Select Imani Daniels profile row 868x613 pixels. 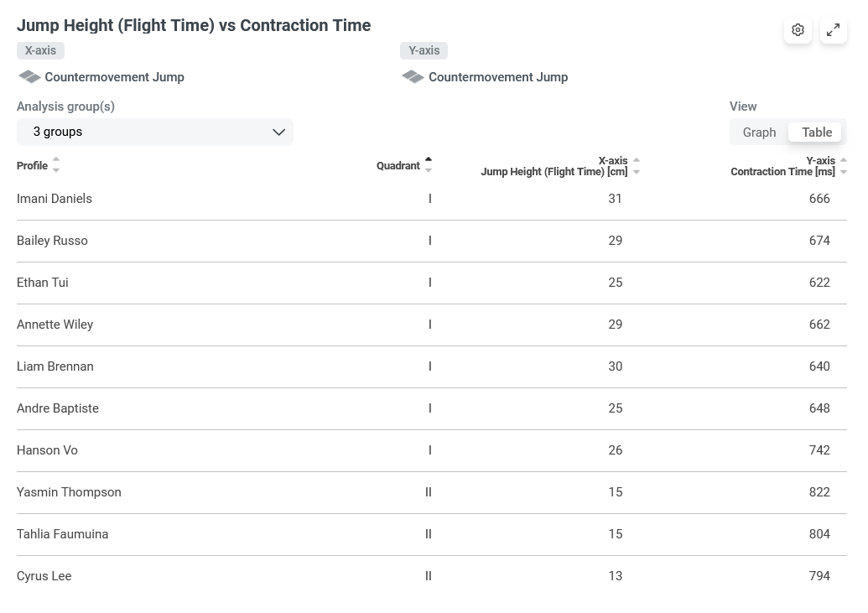tap(432, 199)
